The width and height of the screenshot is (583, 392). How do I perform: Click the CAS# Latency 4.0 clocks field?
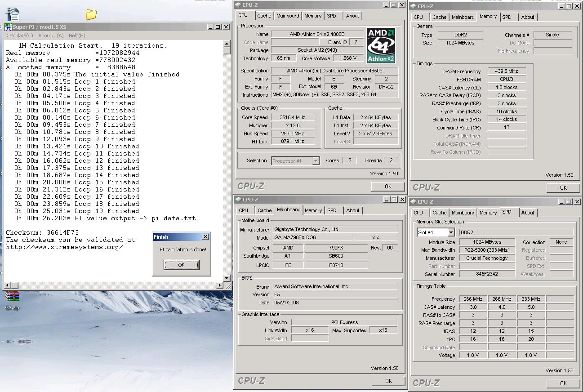pyautogui.click(x=506, y=88)
